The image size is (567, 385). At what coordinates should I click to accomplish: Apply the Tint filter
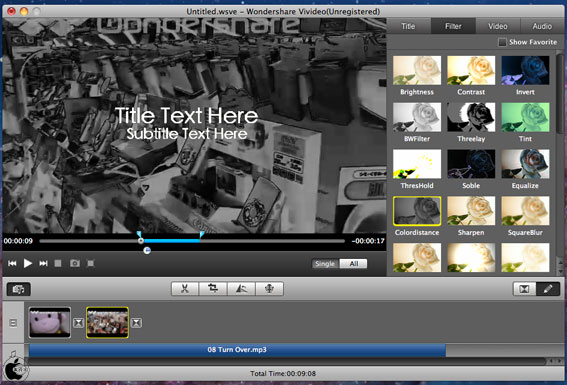click(x=525, y=117)
